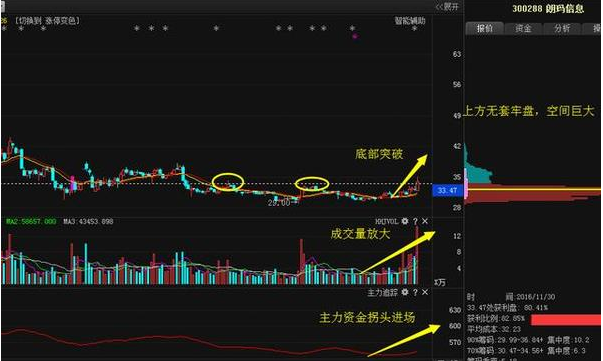
Task: Switch to the 分析 tab
Action: click(x=562, y=28)
